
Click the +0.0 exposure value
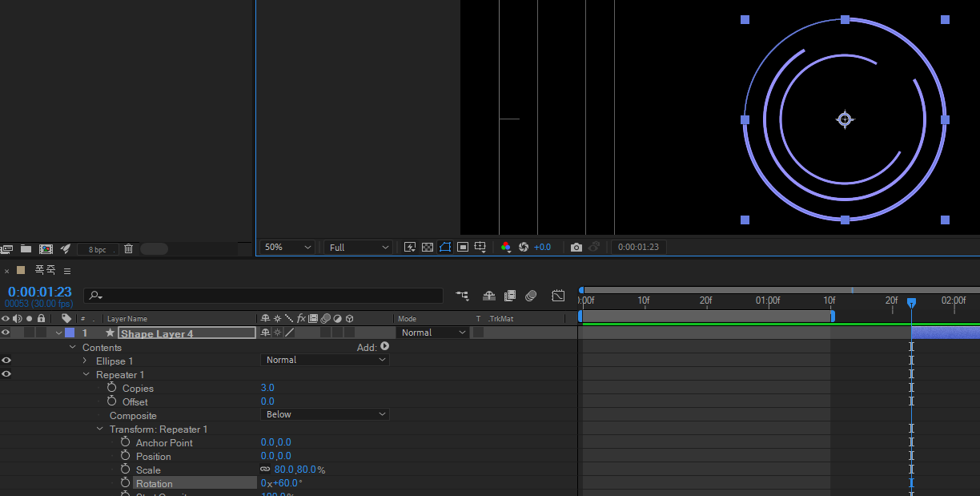tap(543, 248)
